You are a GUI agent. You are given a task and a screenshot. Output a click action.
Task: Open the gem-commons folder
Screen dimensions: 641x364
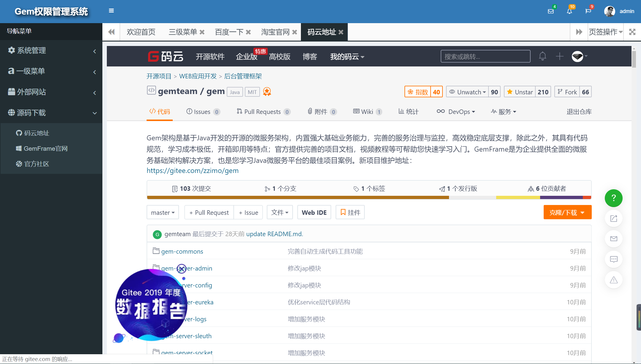click(x=182, y=251)
